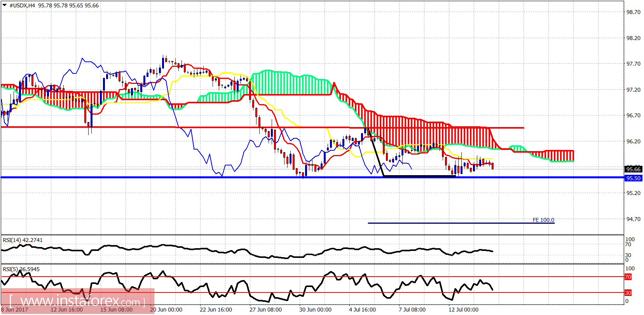Select the #USDX,H4 chart symbol title
This screenshot has height=315, width=644.
pos(22,5)
